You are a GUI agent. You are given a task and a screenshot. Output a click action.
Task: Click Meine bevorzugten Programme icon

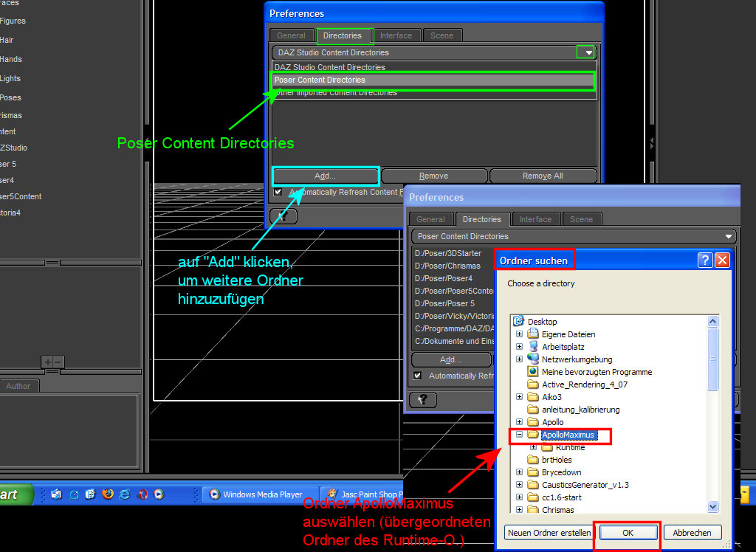click(x=533, y=371)
